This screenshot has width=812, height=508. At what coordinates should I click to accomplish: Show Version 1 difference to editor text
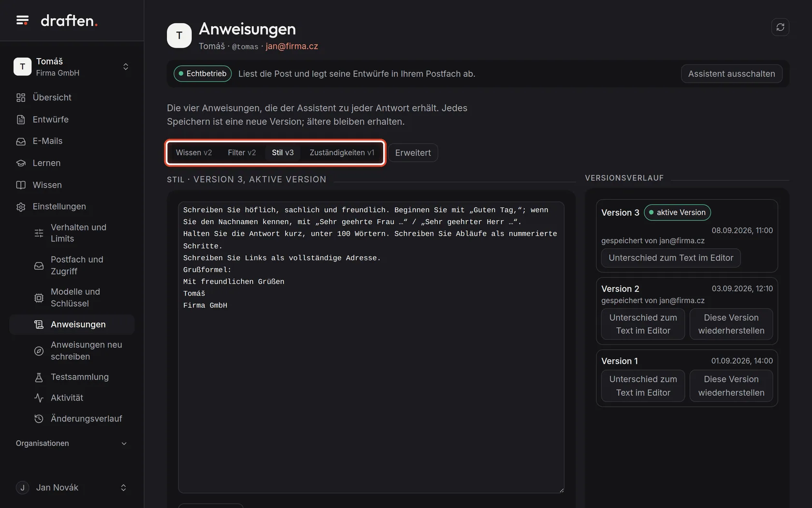coord(643,386)
